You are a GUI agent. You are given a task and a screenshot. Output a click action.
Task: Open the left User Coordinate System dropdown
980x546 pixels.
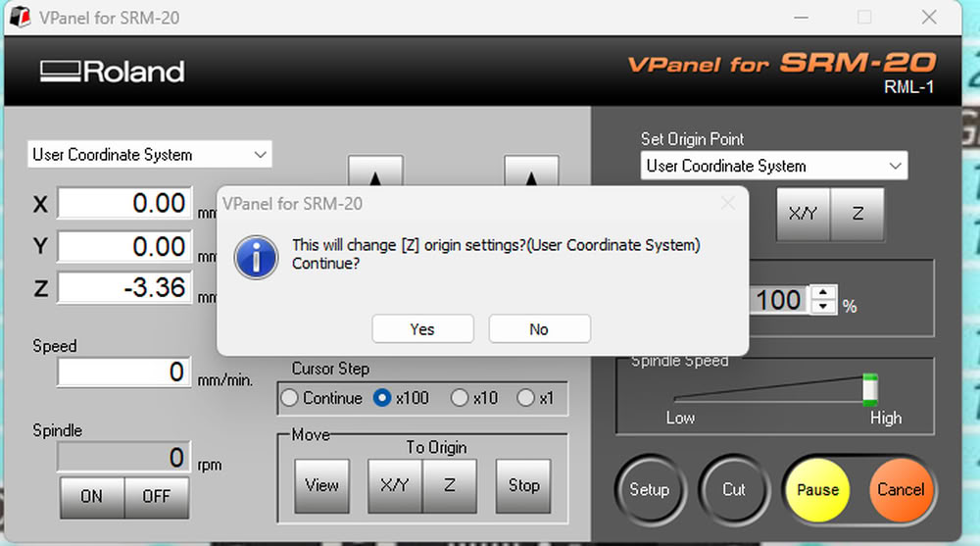click(150, 155)
